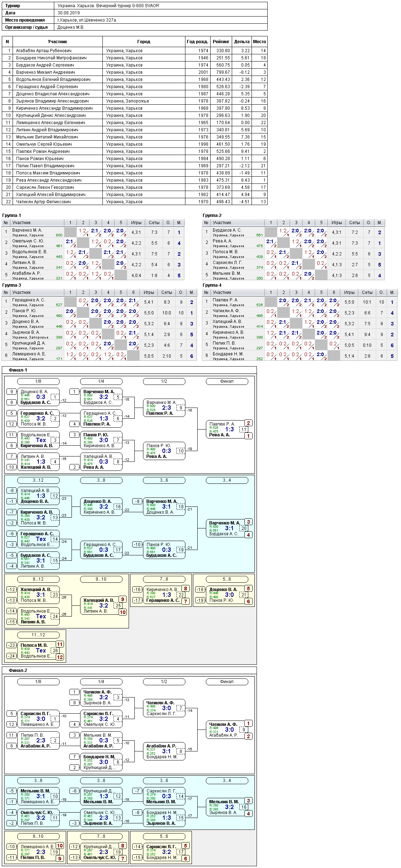Click the 1/2 round label in Финал-1
401x868 pixels.
[x=164, y=381]
